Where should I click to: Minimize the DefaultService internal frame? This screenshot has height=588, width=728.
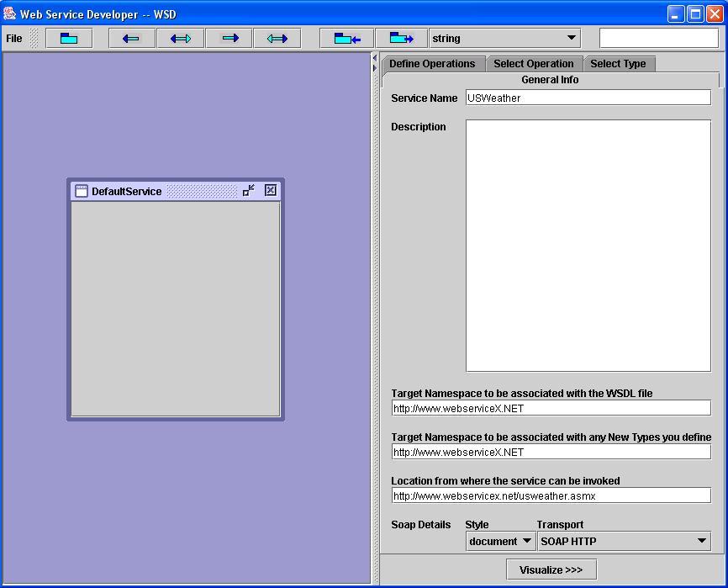coord(249,190)
